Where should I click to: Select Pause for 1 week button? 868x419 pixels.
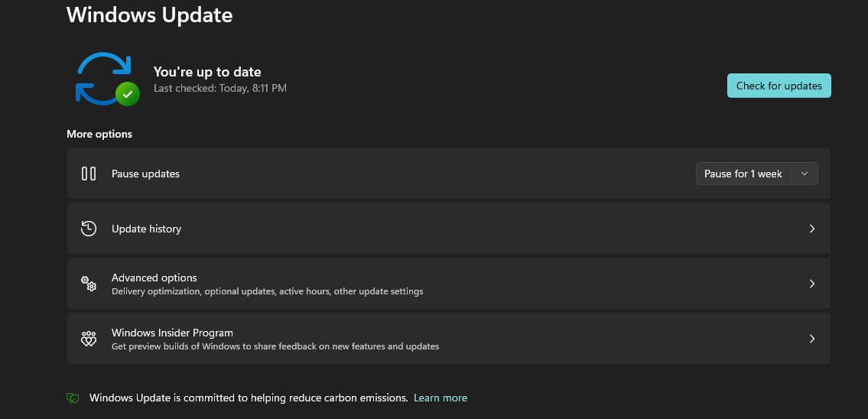point(743,174)
